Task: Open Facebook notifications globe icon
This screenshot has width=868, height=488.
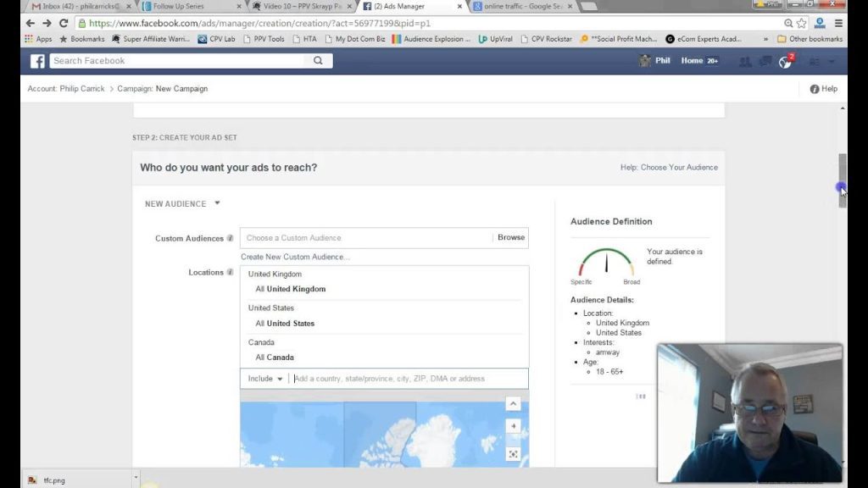Action: (785, 62)
